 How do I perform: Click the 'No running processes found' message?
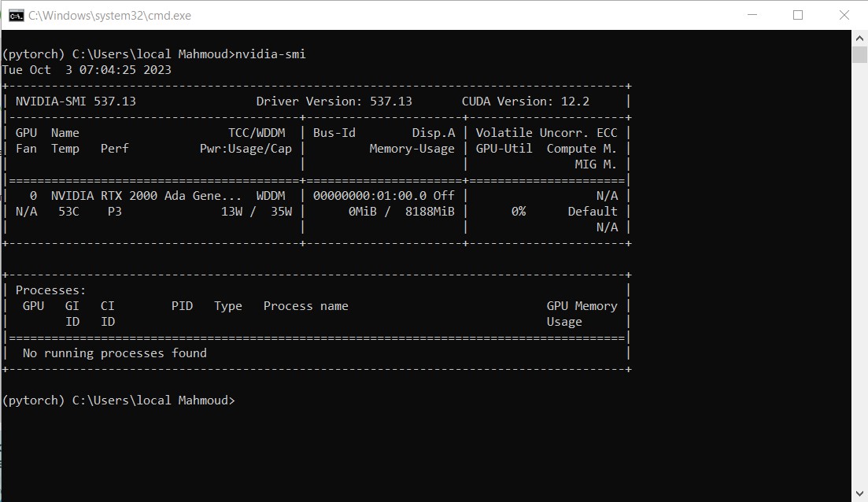[x=115, y=353]
